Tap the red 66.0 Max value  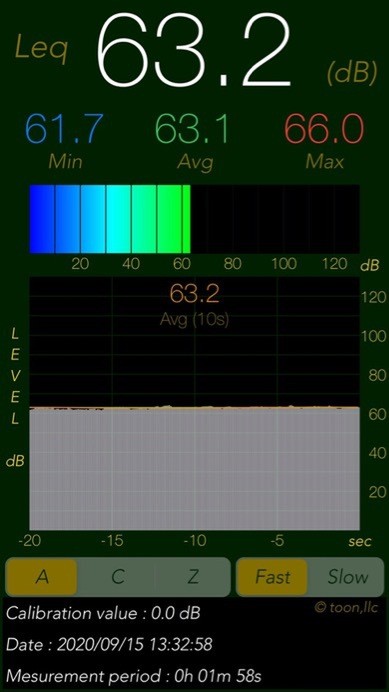[x=325, y=129]
